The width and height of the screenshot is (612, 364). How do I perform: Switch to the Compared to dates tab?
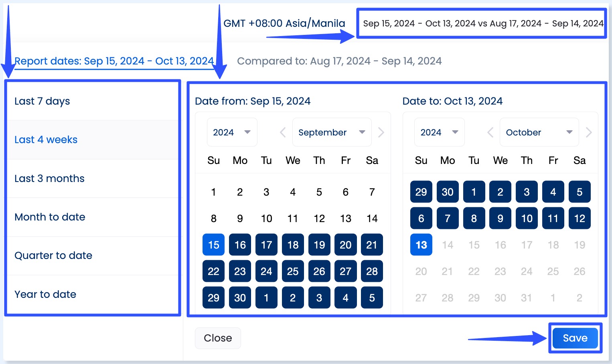[x=339, y=61]
